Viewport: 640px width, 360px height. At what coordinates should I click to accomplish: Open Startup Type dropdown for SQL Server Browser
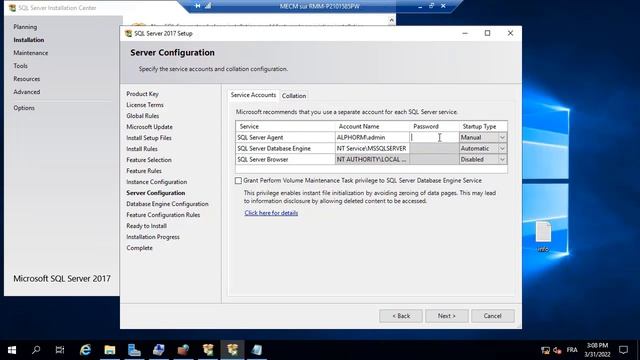coord(502,160)
